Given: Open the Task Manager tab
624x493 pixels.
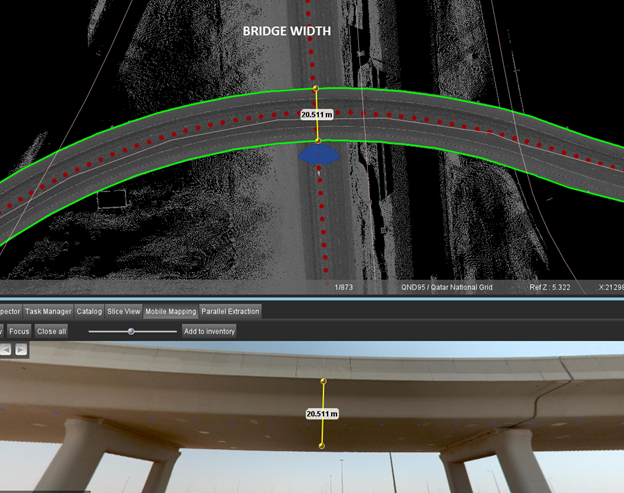Looking at the screenshot, I should tap(47, 311).
